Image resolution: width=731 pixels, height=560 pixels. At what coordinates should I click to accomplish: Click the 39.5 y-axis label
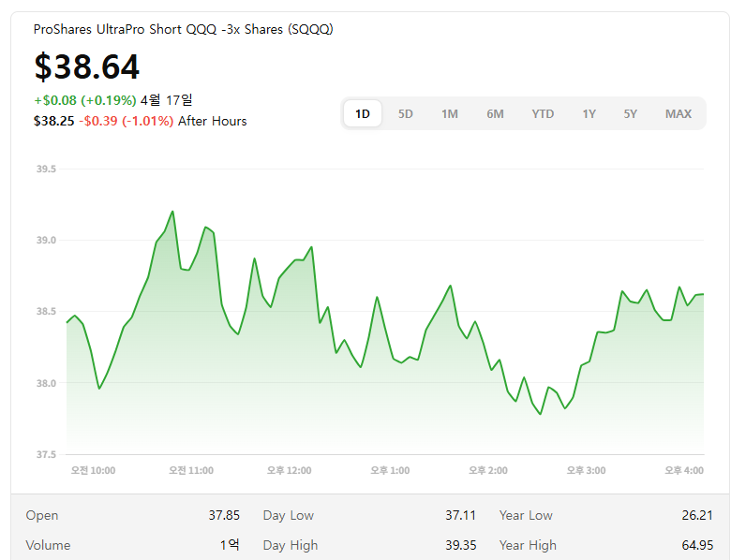[46, 169]
